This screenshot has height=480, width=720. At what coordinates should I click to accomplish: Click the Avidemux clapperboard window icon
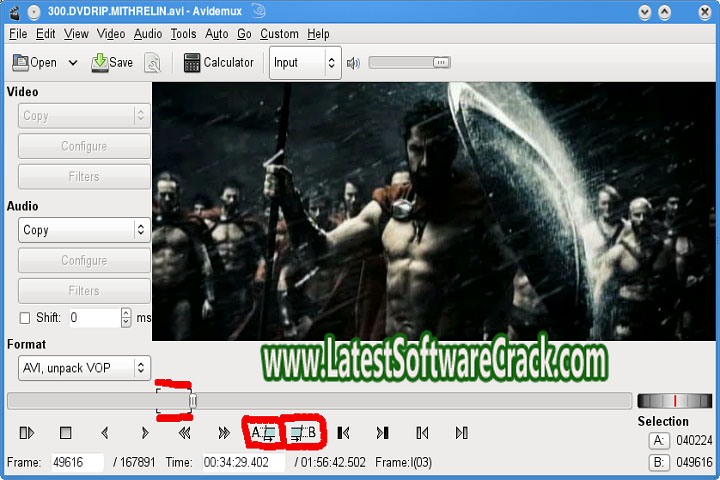click(15, 12)
